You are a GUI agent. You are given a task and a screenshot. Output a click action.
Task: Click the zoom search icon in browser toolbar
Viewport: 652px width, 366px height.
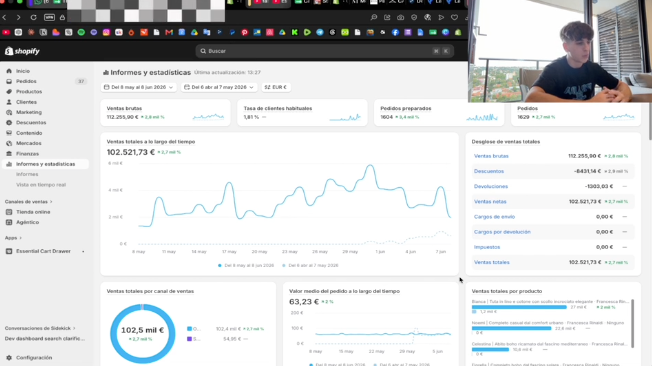374,17
